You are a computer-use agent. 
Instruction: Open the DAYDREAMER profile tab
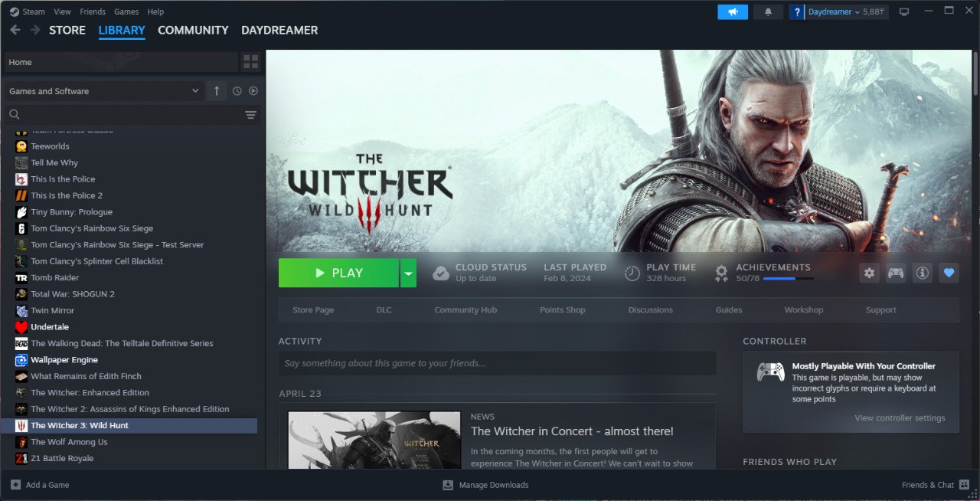(279, 30)
